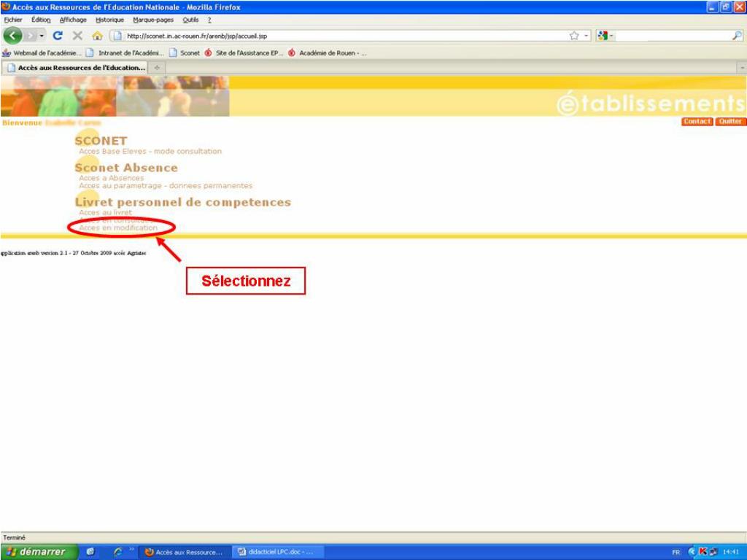Click the SCONET heading
Screen dimensions: 747x560
pos(101,141)
